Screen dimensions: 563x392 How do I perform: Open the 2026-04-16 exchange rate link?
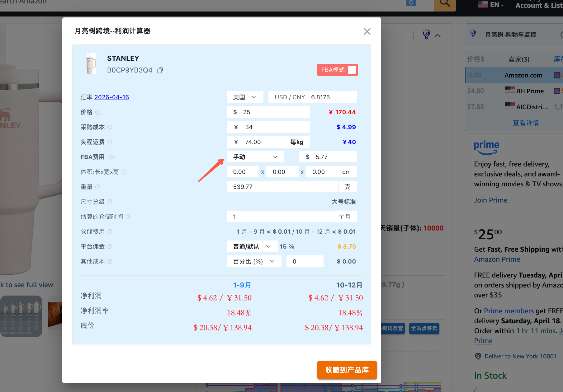[x=111, y=97]
